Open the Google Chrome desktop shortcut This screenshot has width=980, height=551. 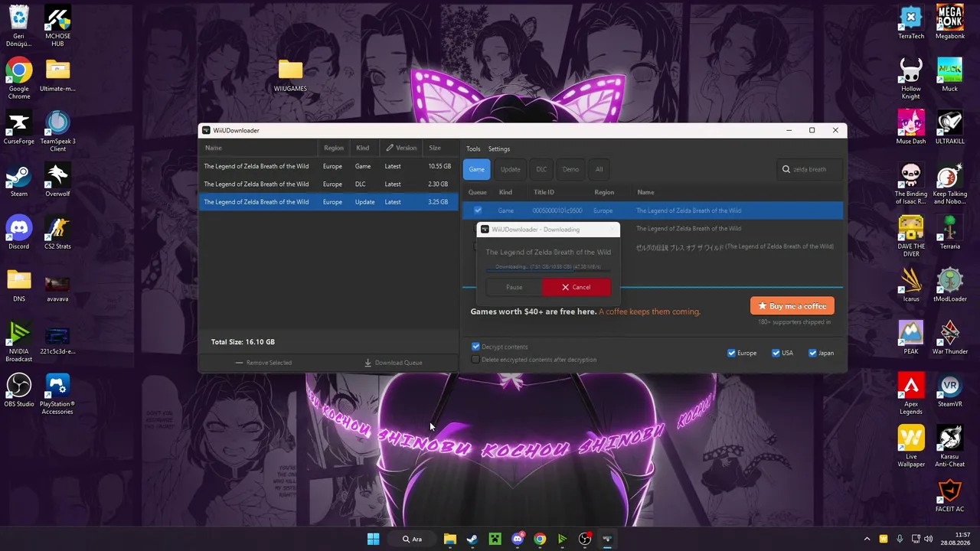(x=19, y=78)
